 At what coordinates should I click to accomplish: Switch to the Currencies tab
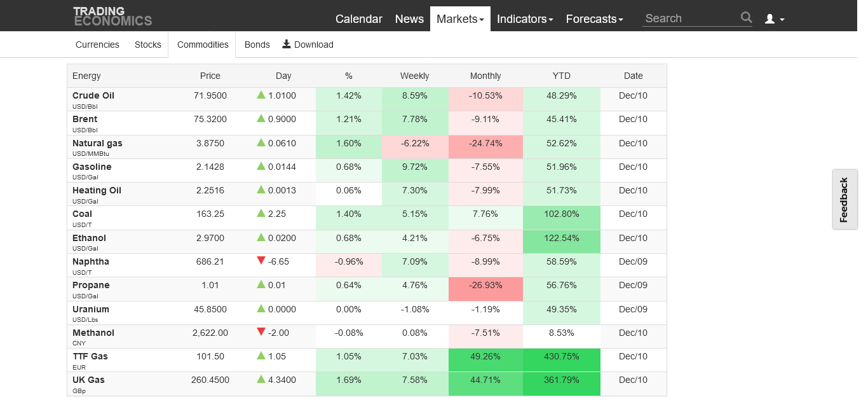[x=97, y=45]
